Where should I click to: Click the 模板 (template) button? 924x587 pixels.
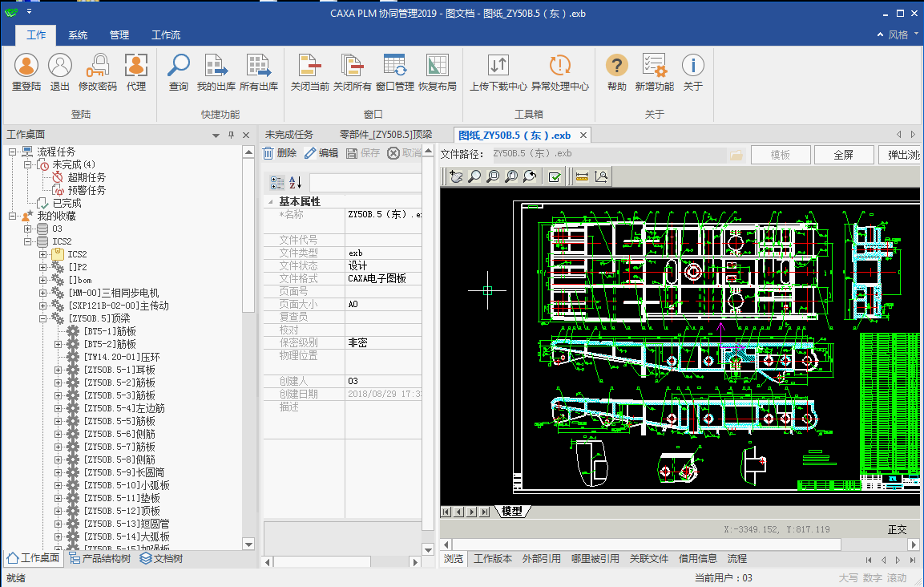781,155
